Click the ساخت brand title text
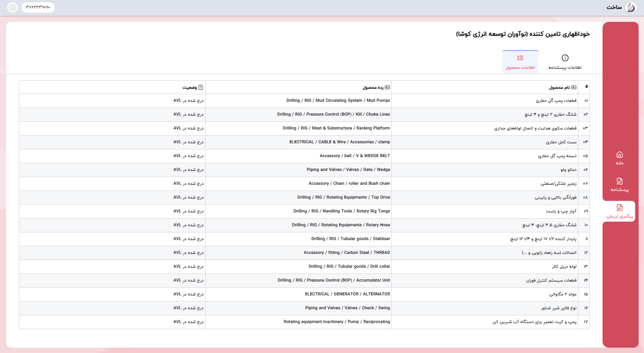 (614, 7)
